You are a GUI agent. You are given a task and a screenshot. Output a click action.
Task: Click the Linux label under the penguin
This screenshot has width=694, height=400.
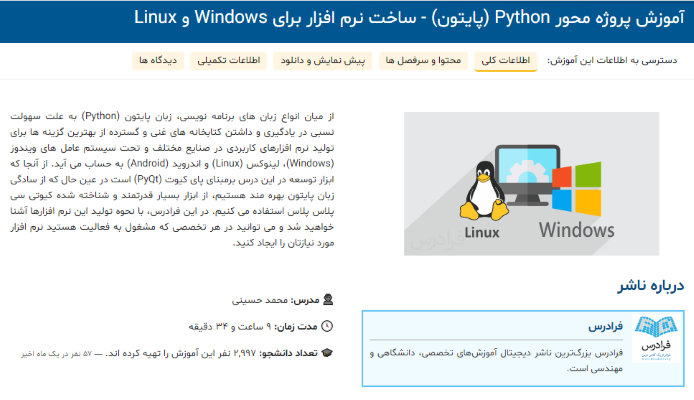(484, 235)
